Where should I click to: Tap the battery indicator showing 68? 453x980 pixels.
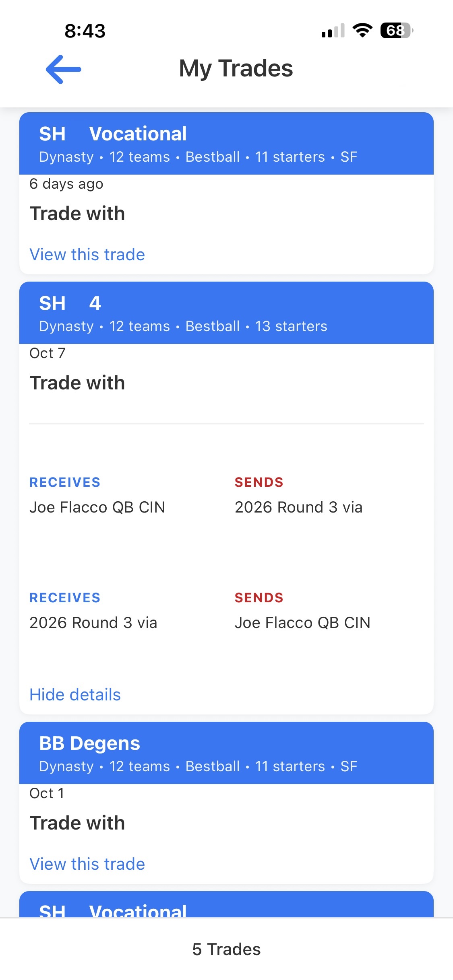pos(396,30)
